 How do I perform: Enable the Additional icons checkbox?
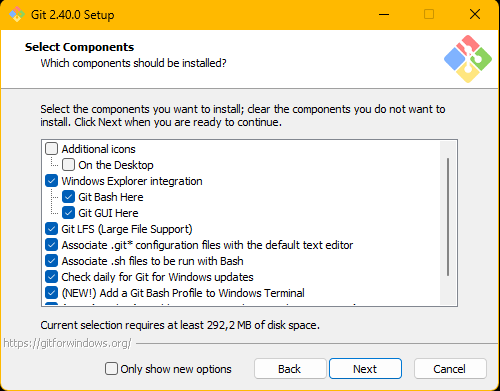(x=51, y=149)
